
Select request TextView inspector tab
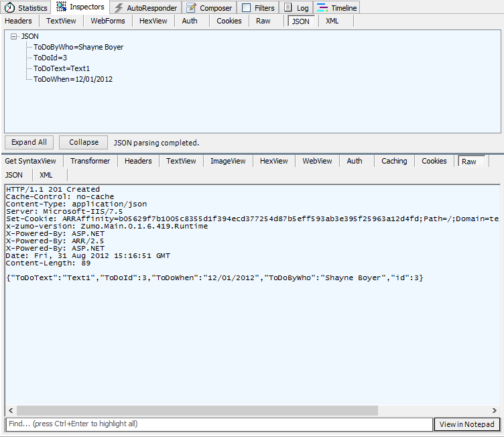[x=61, y=21]
